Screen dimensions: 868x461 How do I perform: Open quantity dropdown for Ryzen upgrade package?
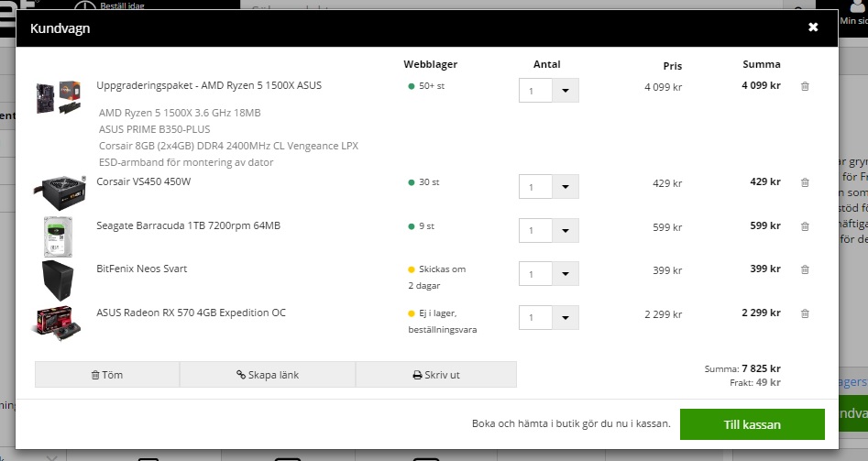click(x=566, y=91)
